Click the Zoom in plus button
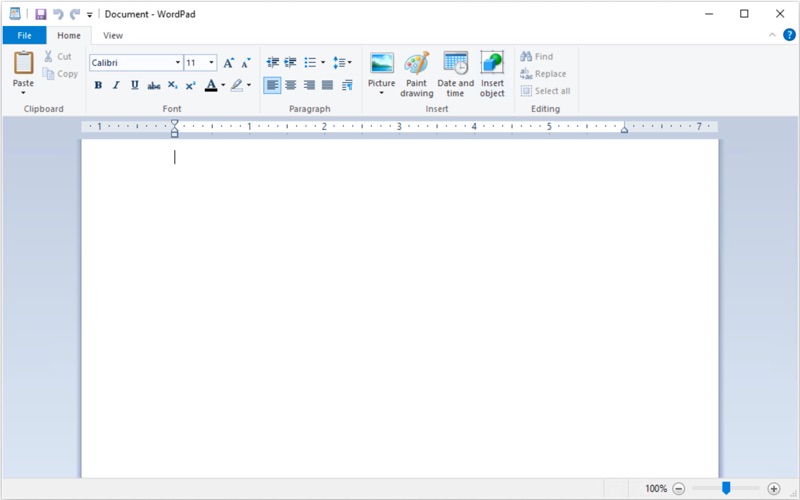This screenshot has height=500, width=800. point(773,489)
